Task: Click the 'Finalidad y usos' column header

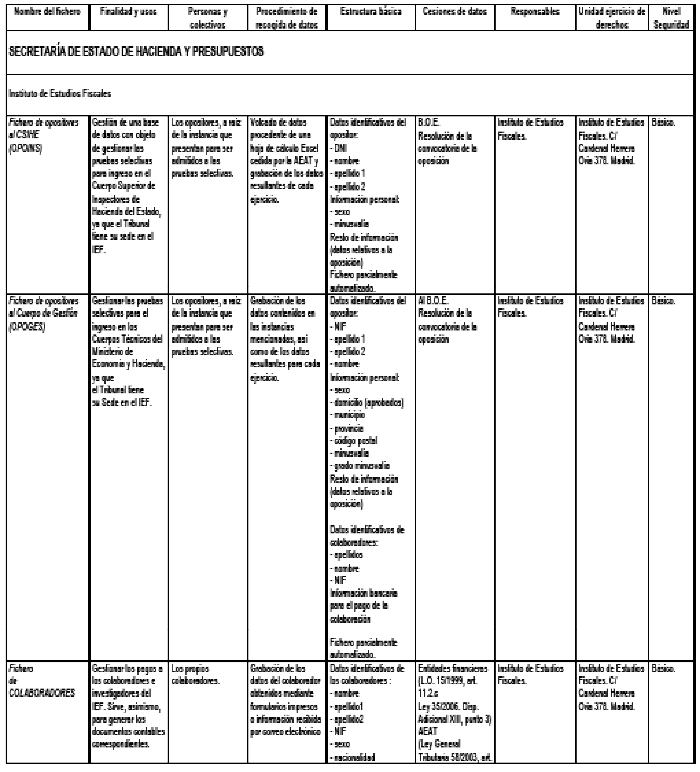Action: 129,18
